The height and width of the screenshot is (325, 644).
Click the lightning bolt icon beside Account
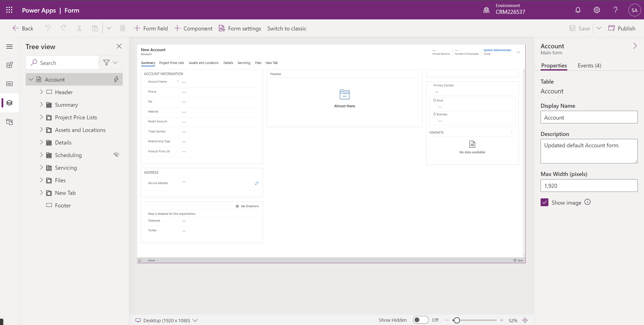116,79
